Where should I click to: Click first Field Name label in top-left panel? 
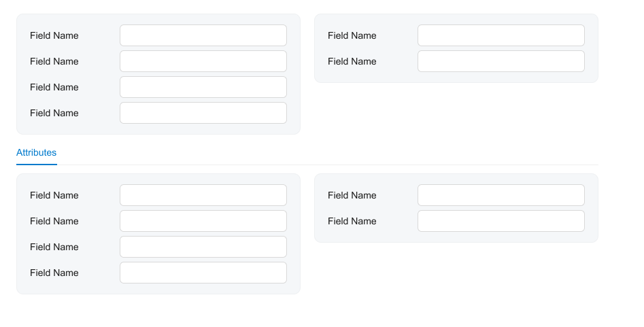tap(54, 35)
